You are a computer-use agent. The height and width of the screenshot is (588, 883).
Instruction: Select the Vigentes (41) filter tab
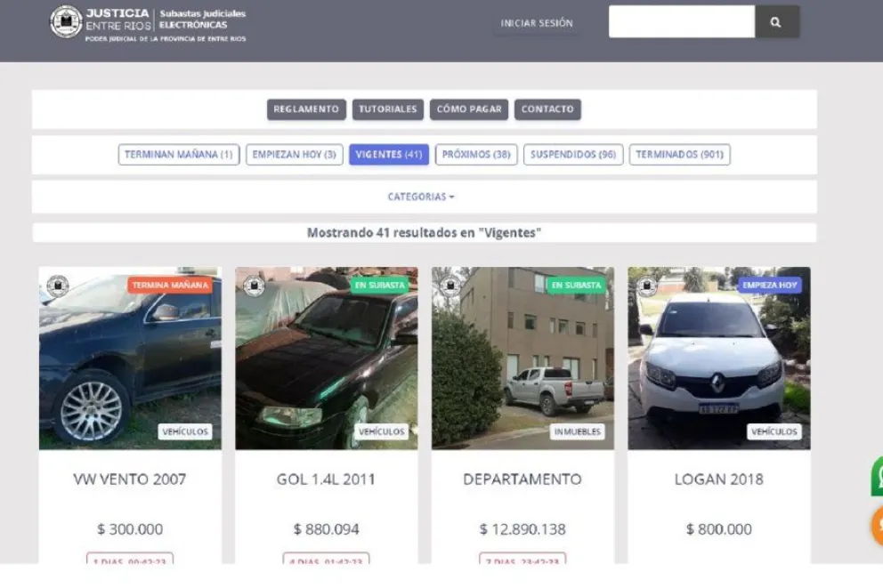pyautogui.click(x=388, y=155)
